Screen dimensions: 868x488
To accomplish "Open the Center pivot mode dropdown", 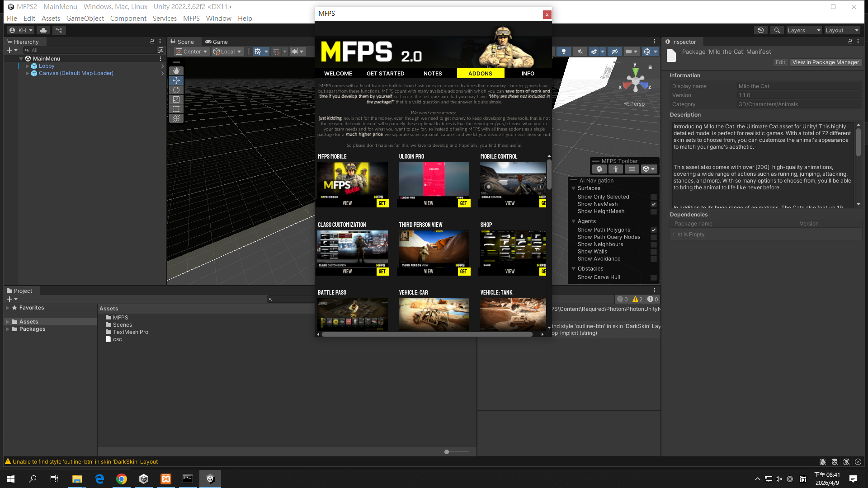I will [x=192, y=52].
